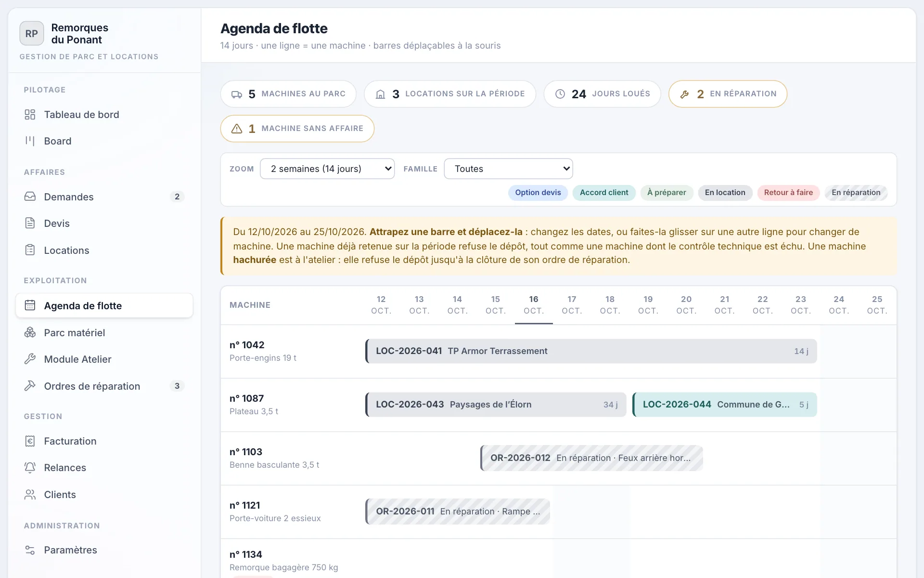Click the Devis document icon
Image resolution: width=924 pixels, height=578 pixels.
(30, 223)
